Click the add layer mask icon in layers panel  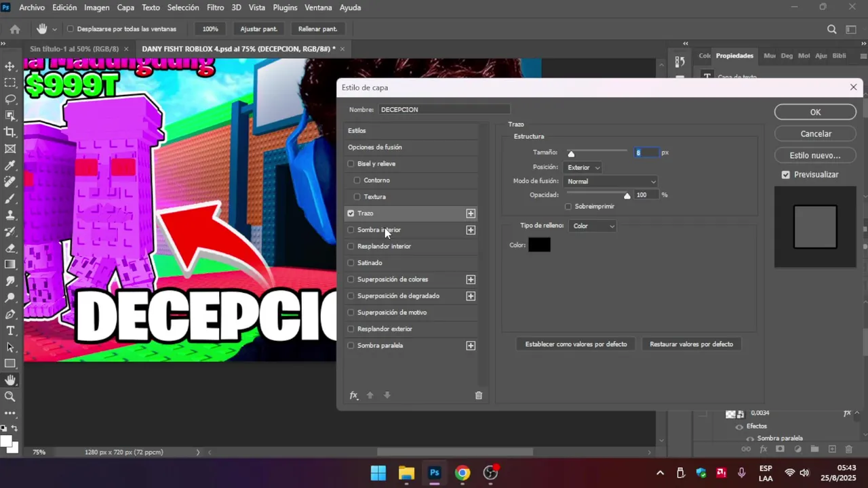pos(780,449)
